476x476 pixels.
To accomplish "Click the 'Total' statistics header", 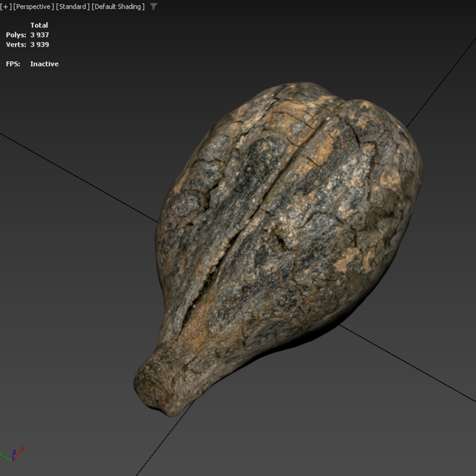I will click(39, 25).
